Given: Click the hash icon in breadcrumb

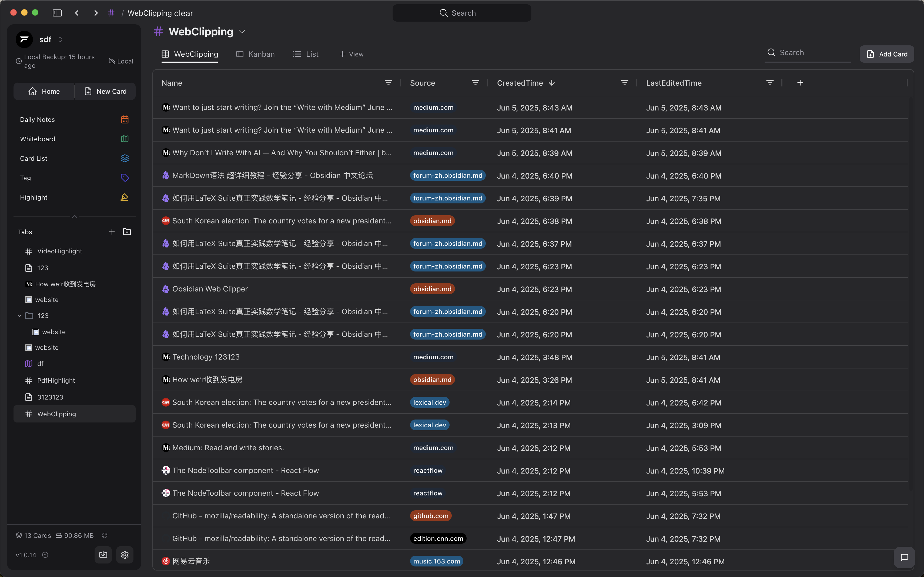Looking at the screenshot, I should [111, 13].
